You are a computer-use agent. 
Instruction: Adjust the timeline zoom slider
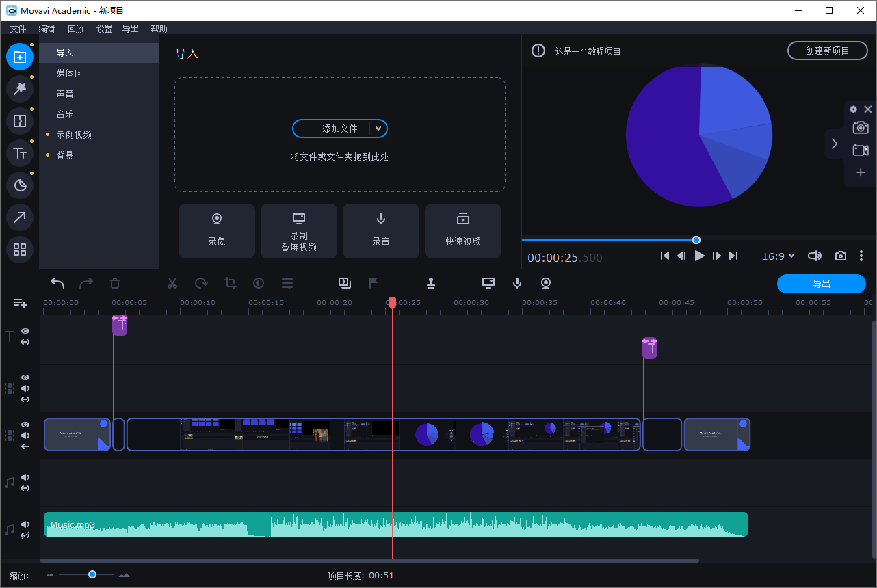92,575
